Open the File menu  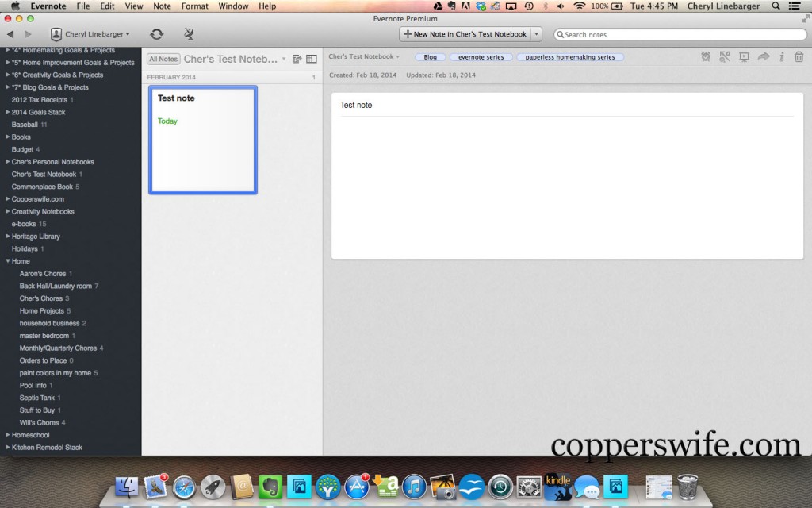(82, 6)
